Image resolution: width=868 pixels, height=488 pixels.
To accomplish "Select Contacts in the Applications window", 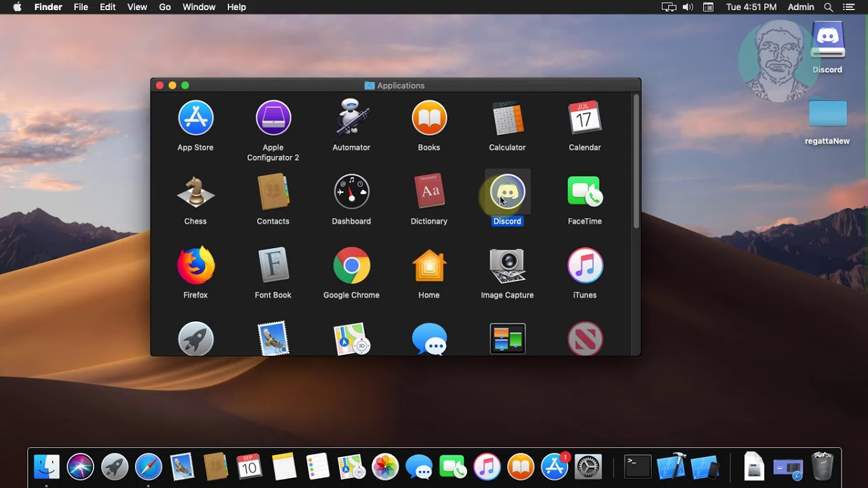I will pyautogui.click(x=273, y=192).
